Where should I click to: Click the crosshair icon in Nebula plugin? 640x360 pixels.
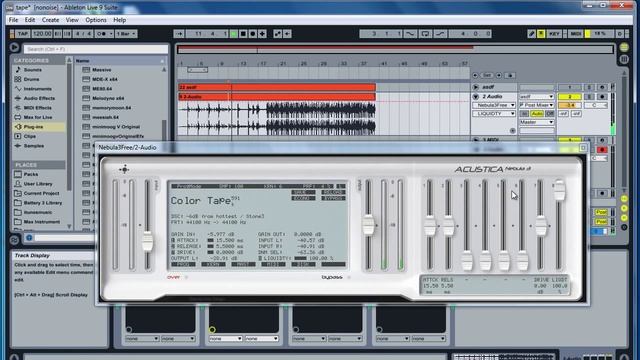(x=124, y=169)
